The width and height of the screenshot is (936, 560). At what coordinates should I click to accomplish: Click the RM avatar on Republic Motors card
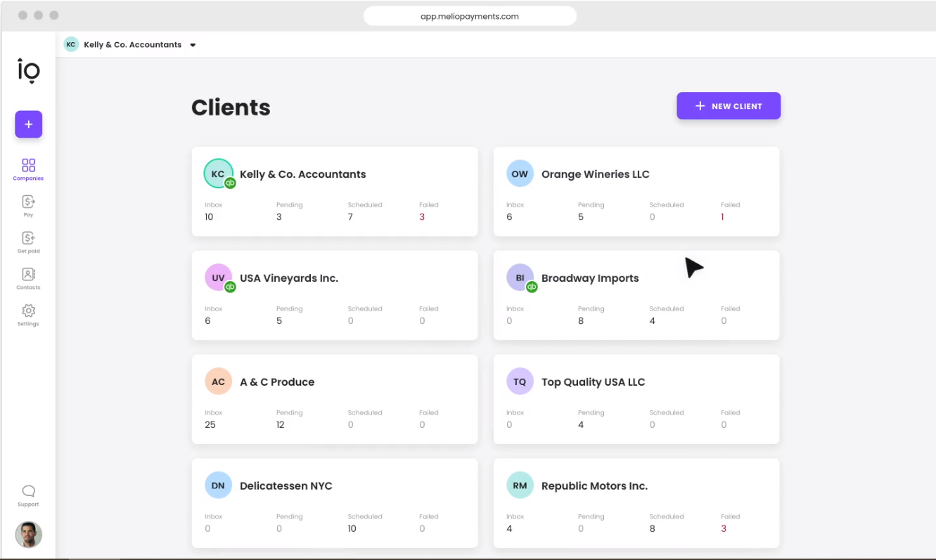(x=520, y=486)
